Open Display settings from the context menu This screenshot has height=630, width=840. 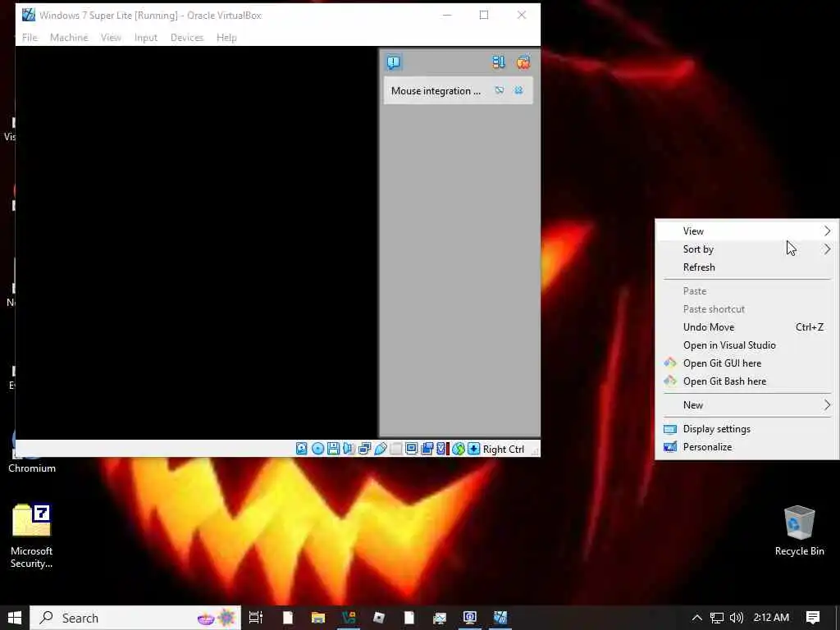[747, 429]
